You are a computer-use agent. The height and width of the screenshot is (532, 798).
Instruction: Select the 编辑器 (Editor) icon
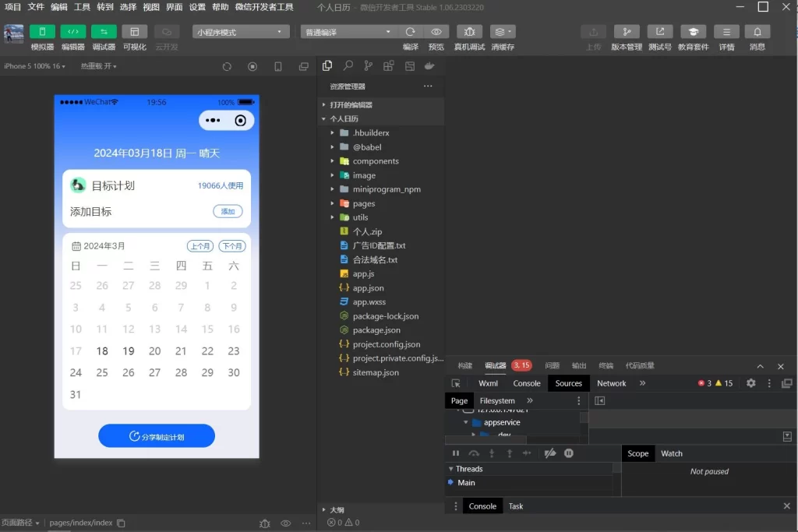[x=74, y=31]
